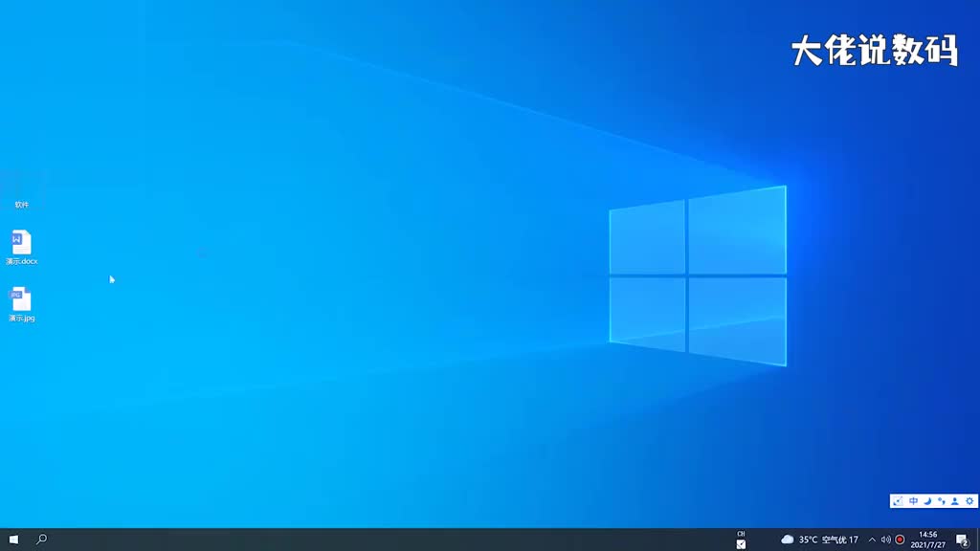
Task: Open the CH input language switcher
Action: pos(741,534)
